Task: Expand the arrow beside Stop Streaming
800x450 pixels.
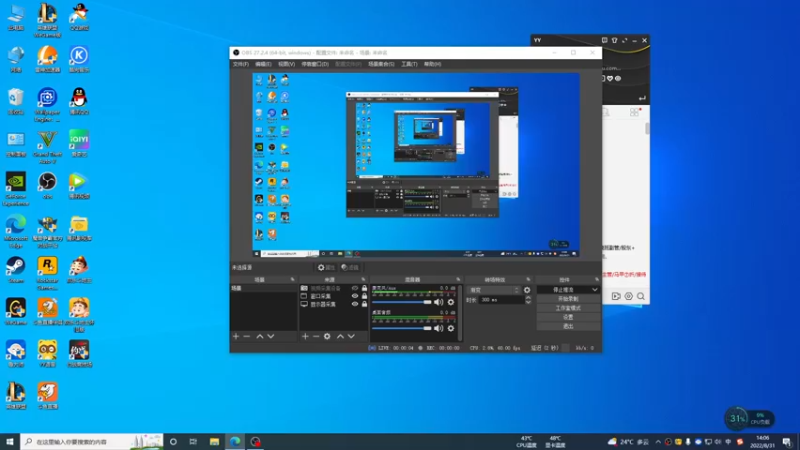Action: (x=594, y=289)
